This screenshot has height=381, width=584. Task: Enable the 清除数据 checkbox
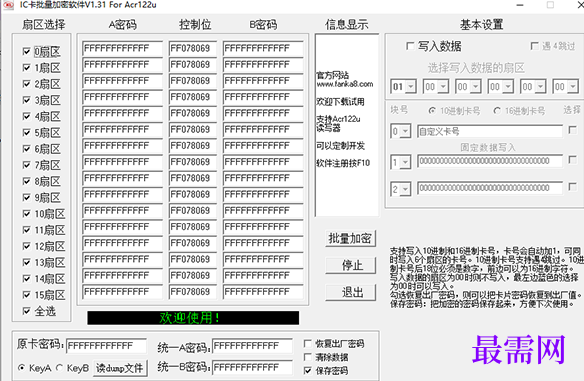308,357
